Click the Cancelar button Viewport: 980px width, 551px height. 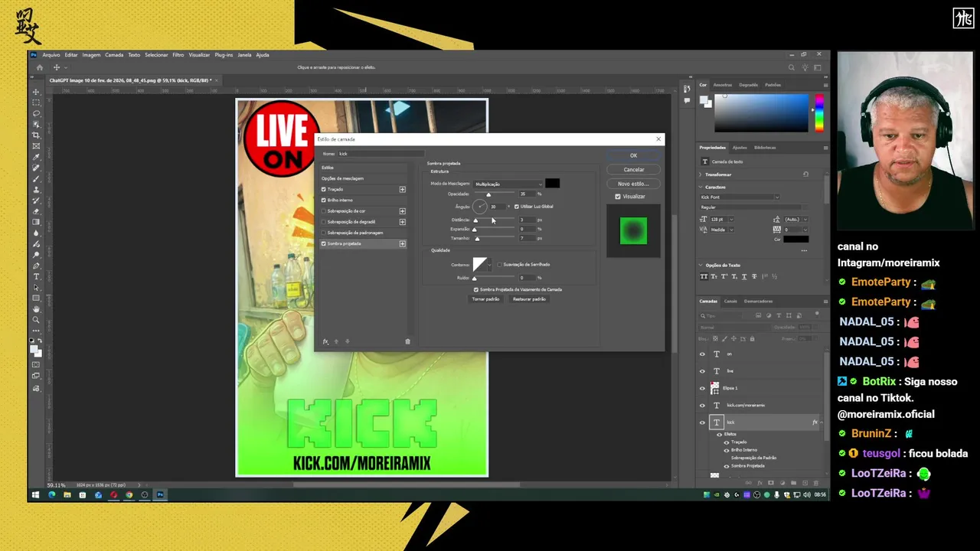click(x=633, y=170)
